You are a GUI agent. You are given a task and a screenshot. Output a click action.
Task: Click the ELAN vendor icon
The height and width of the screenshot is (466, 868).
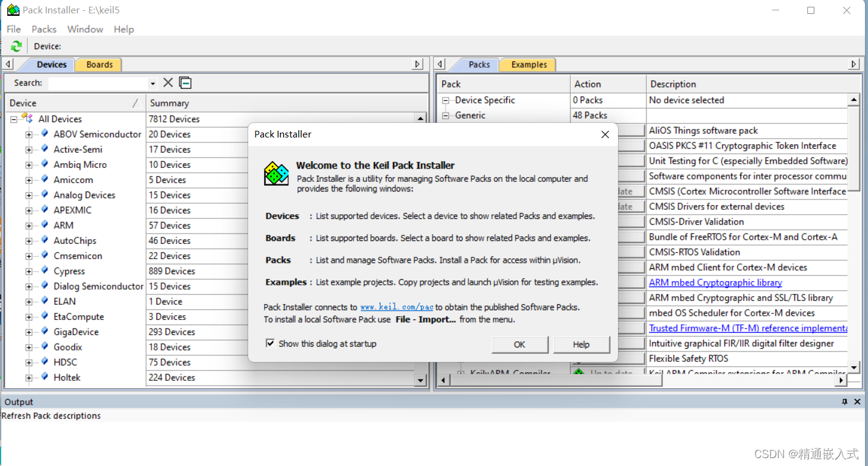tap(44, 301)
